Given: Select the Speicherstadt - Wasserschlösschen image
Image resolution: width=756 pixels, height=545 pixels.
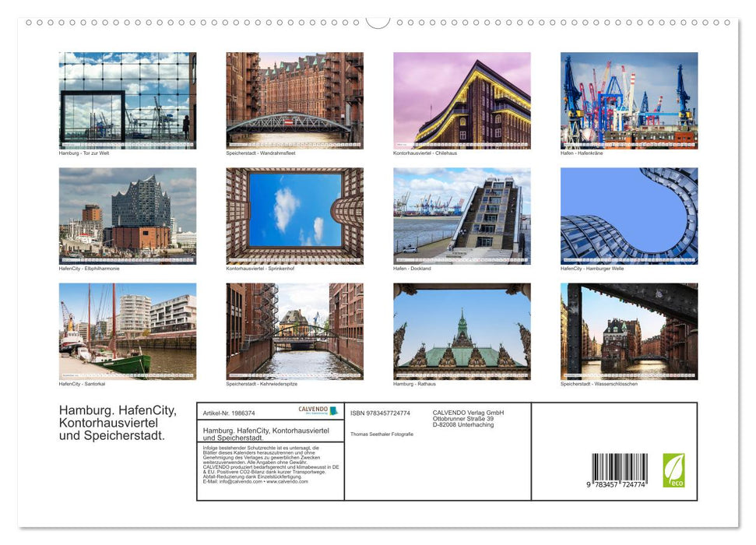Looking at the screenshot, I should [x=630, y=332].
